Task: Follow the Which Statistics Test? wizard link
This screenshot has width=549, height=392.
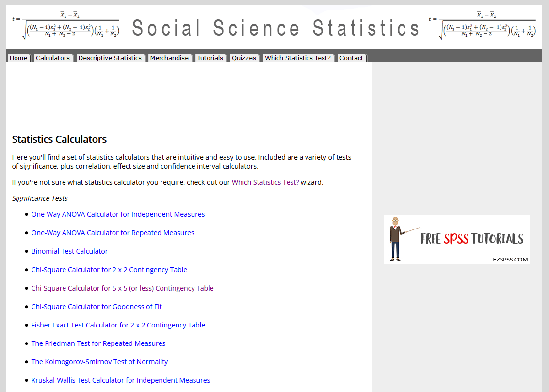Action: pyautogui.click(x=265, y=182)
